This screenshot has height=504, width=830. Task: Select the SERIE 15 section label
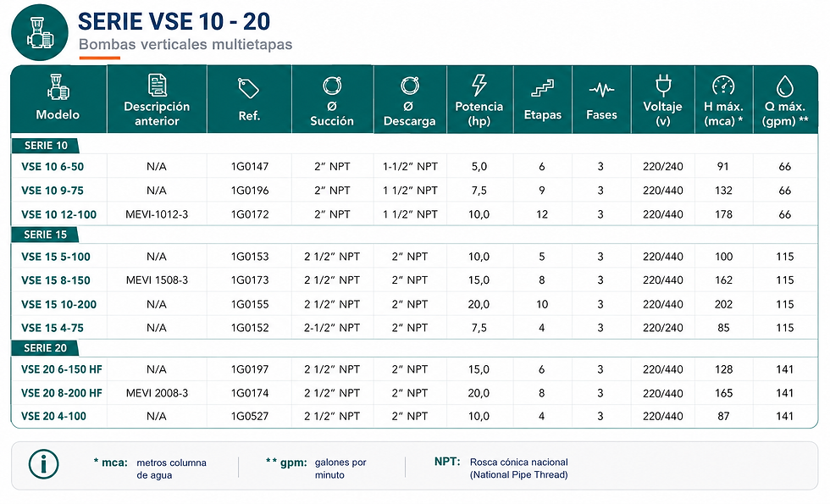[45, 235]
